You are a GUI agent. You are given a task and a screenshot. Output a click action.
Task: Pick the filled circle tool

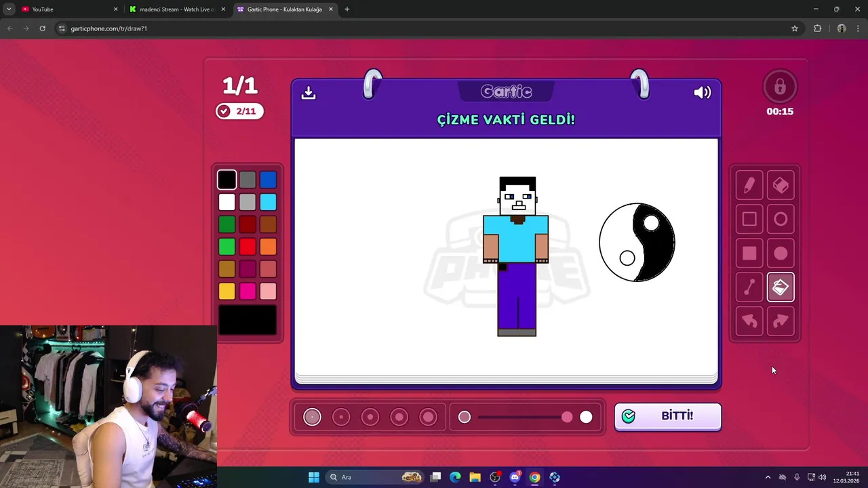[781, 253]
